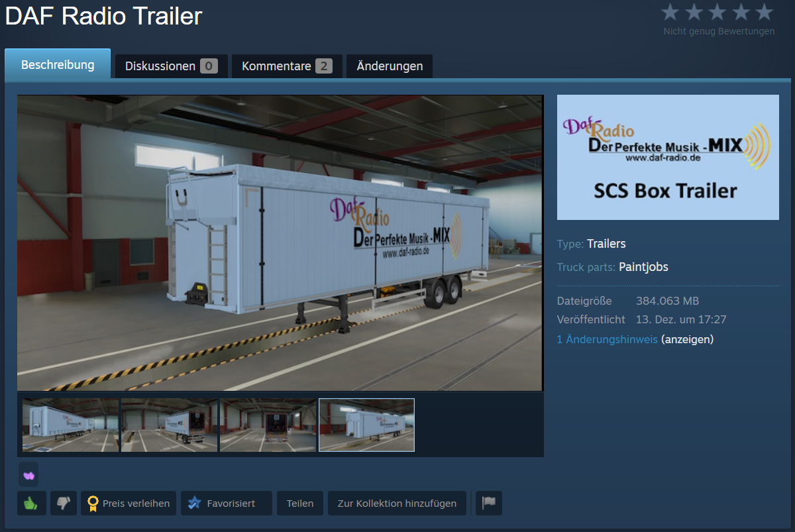The height and width of the screenshot is (532, 795).
Task: Click the purple reaction award icon
Action: click(x=28, y=474)
